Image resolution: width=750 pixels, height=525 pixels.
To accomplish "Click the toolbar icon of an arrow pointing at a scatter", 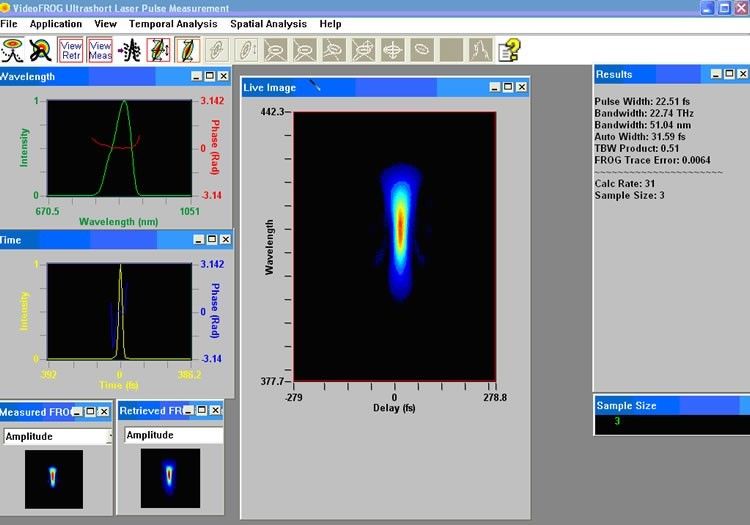I will 129,50.
